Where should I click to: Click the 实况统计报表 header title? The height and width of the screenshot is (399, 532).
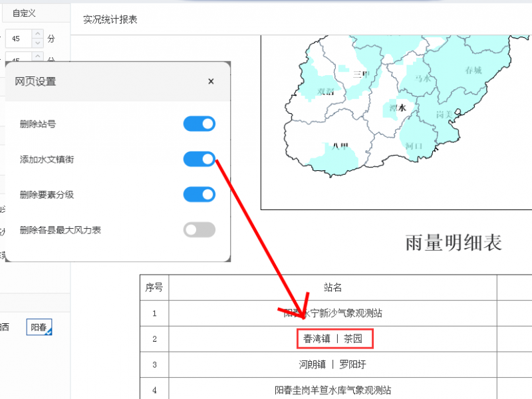coord(110,20)
